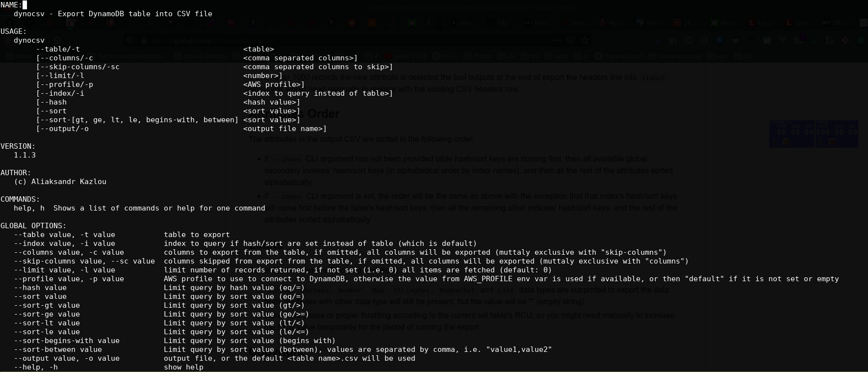The height and width of the screenshot is (372, 868).
Task: Open the 'Screencasting' bookmark folder in the browser
Action: click(675, 56)
